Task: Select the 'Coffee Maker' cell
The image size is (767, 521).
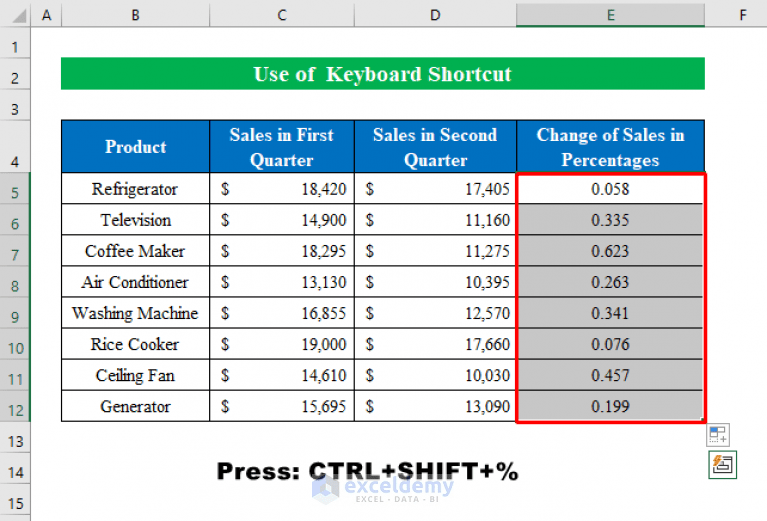Action: (x=135, y=250)
